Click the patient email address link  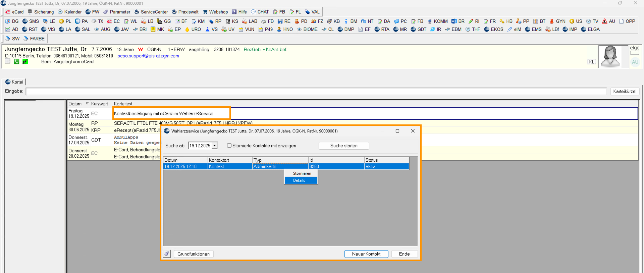coord(148,56)
